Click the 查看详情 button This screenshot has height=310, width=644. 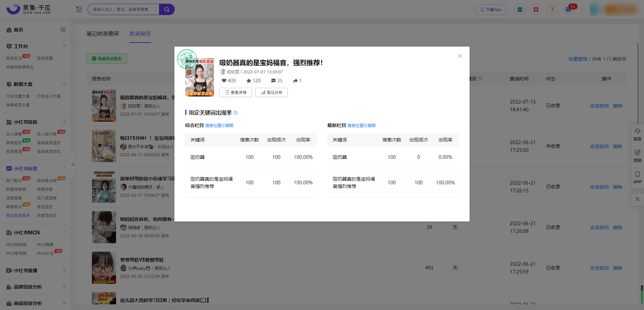235,92
